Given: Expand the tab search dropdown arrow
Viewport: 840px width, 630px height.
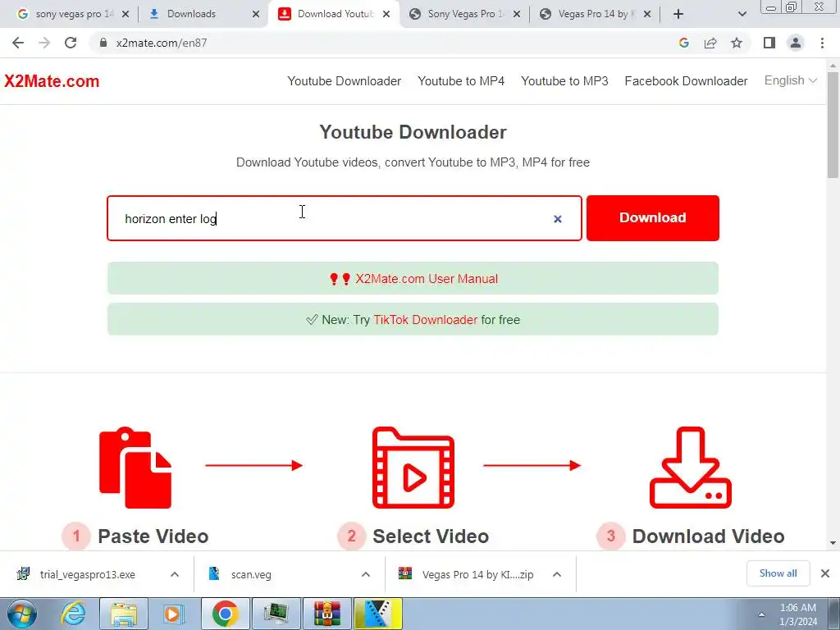Looking at the screenshot, I should click(x=742, y=14).
